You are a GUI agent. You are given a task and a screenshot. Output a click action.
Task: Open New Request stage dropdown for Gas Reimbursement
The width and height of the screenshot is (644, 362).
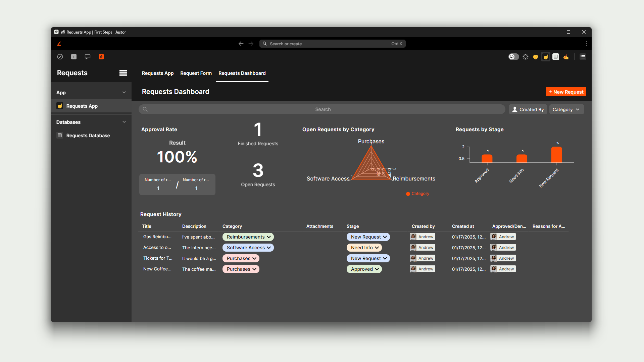[368, 237]
